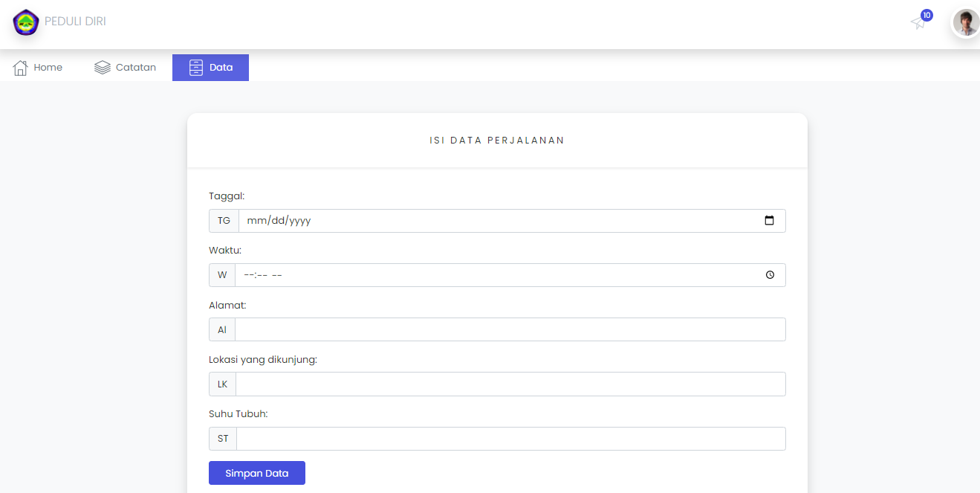Click the Lokasi yang dikunjung field
The width and height of the screenshot is (980, 493).
pyautogui.click(x=510, y=384)
